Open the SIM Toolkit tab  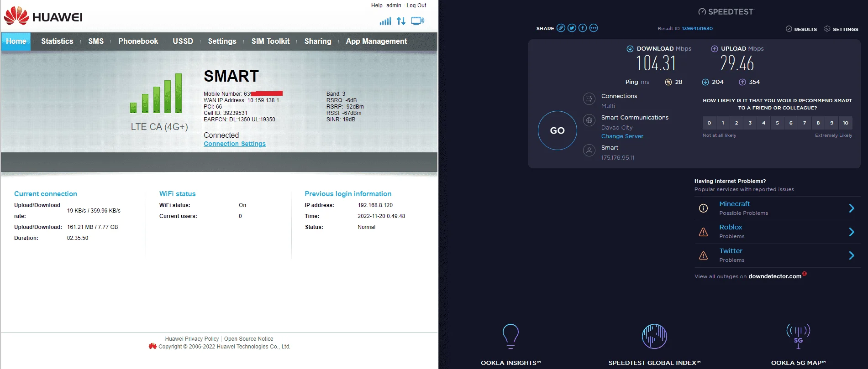coord(270,41)
